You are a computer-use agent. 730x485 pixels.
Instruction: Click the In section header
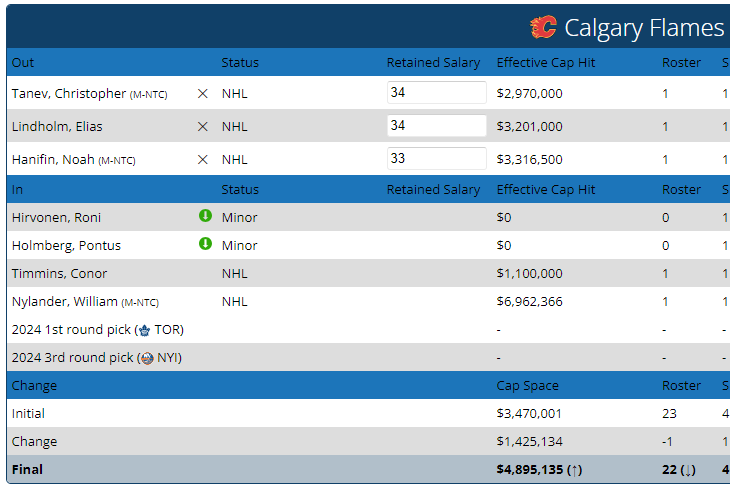tap(17, 189)
